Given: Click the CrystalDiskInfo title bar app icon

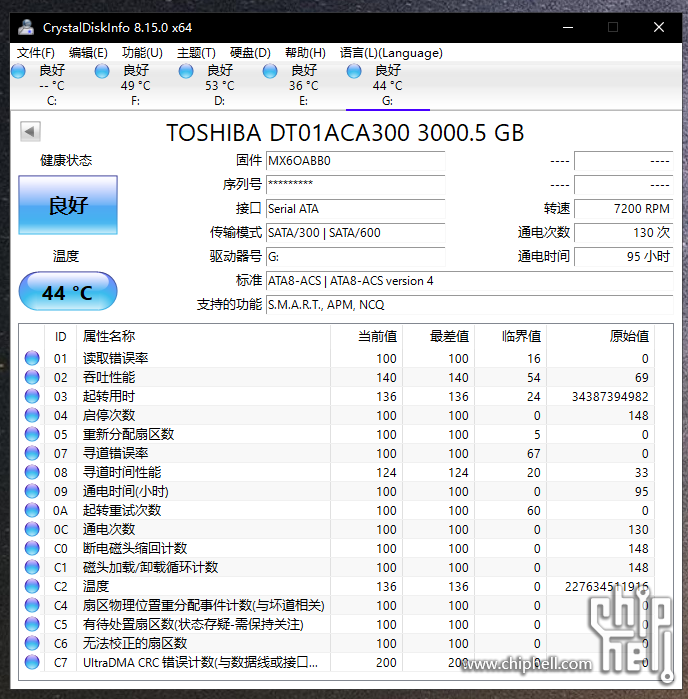Looking at the screenshot, I should (26, 27).
